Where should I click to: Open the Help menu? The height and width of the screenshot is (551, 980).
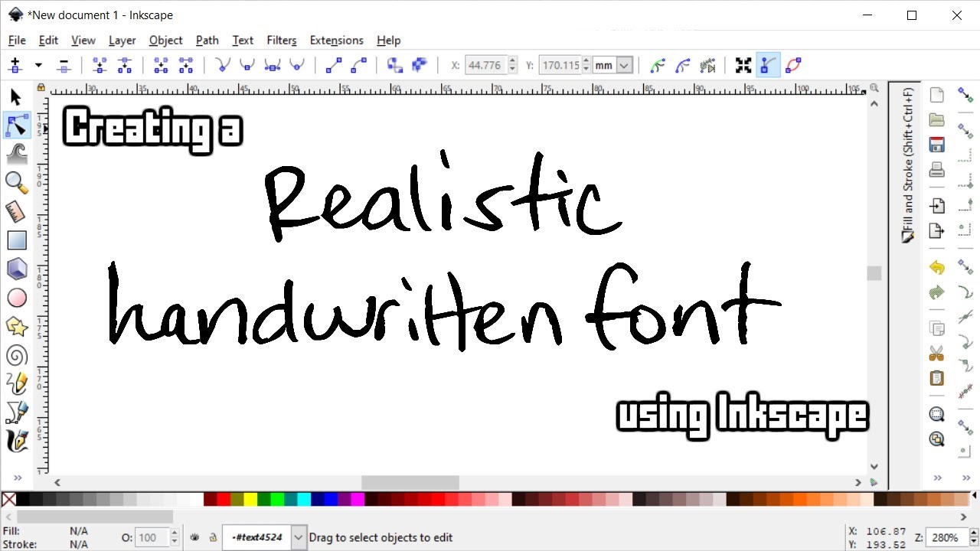point(388,40)
